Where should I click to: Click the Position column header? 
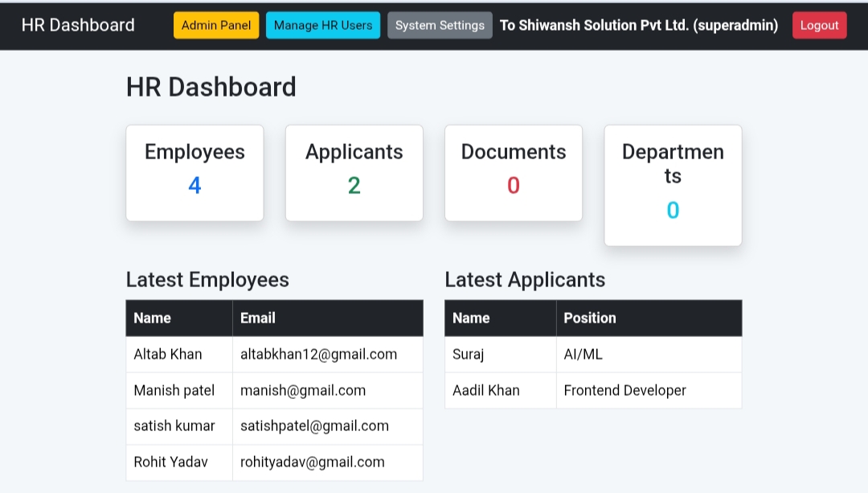(649, 318)
